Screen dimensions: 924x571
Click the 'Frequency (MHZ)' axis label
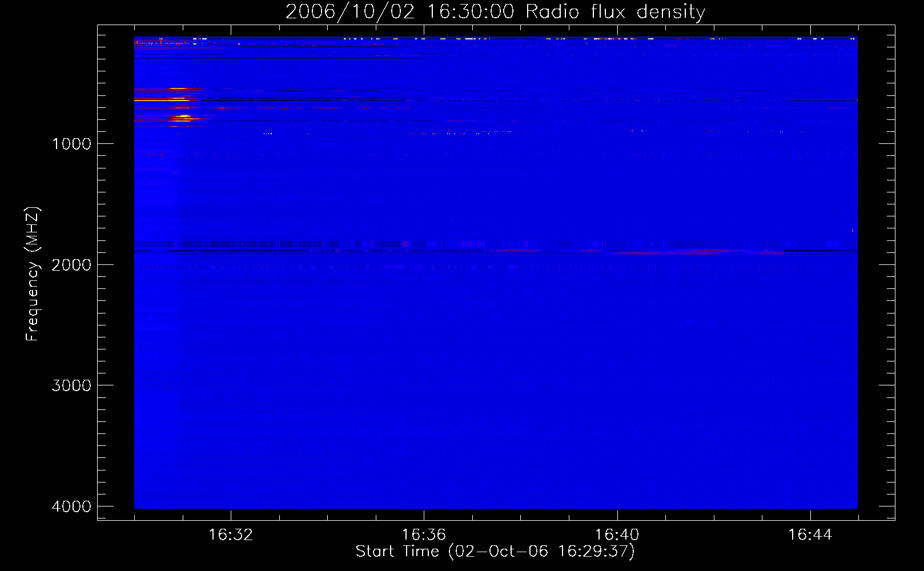pos(33,274)
